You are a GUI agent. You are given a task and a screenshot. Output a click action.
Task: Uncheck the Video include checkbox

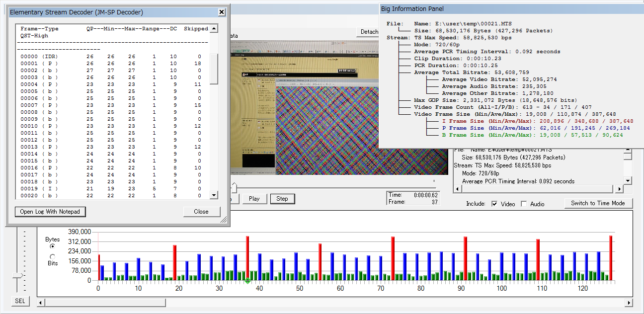coord(494,204)
